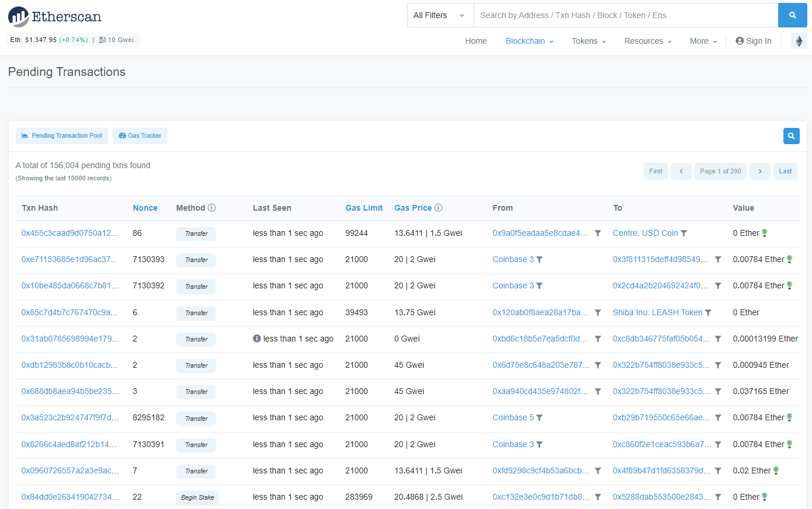Expand the Tokens menu
Viewport: 812px width, 509px height.
pos(588,41)
